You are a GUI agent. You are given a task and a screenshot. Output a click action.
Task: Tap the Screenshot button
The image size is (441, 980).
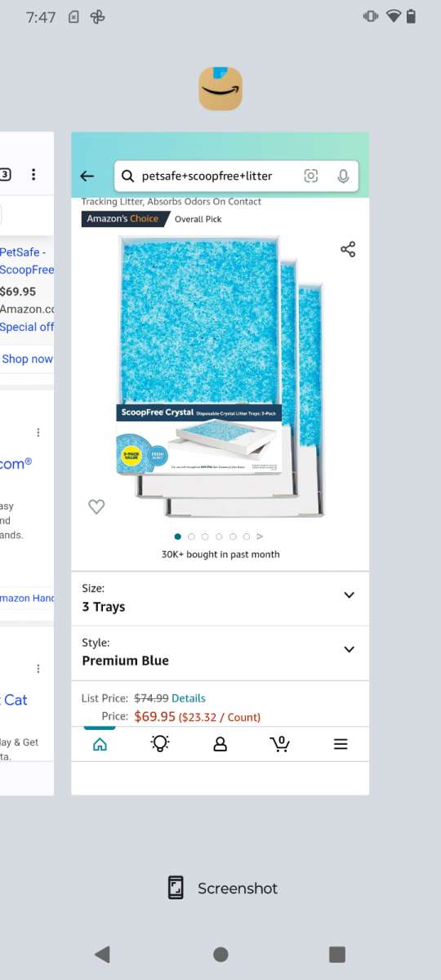[x=222, y=888]
